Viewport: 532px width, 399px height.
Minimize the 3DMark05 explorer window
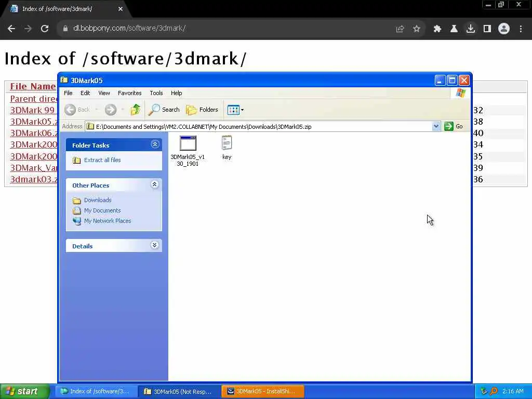[x=440, y=81]
